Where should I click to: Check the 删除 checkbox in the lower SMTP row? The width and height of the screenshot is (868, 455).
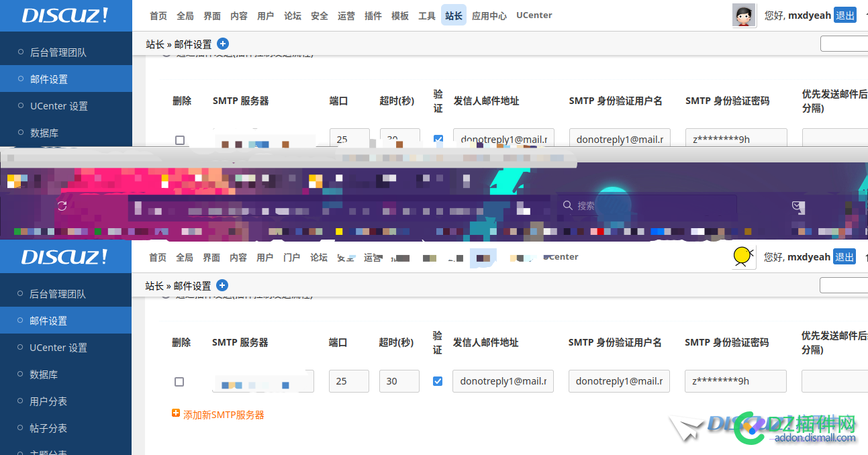[179, 381]
